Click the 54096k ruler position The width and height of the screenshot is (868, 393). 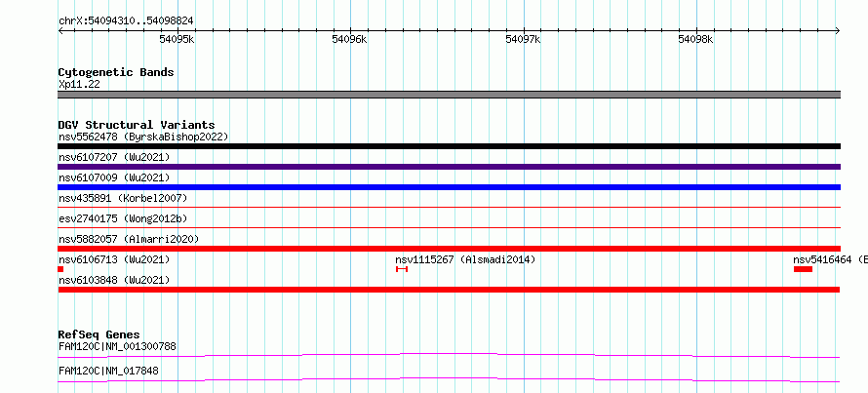(x=350, y=39)
